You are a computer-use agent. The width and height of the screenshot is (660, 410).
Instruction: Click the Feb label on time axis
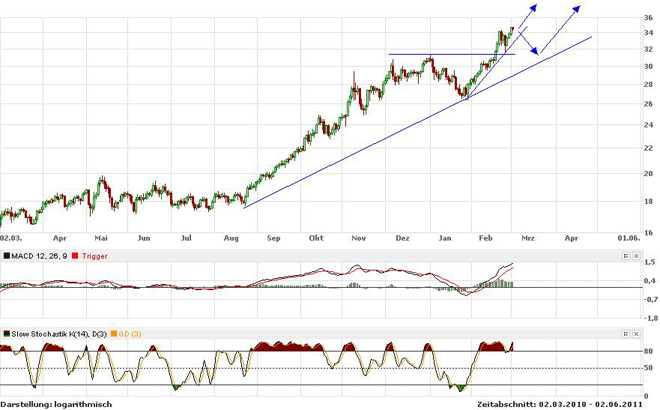[485, 239]
